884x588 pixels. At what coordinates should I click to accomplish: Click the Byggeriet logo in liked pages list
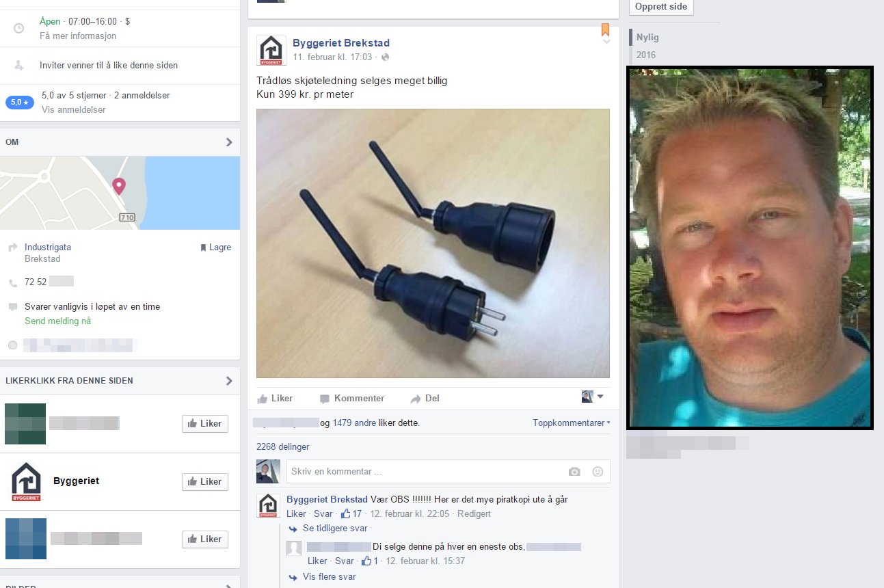26,481
